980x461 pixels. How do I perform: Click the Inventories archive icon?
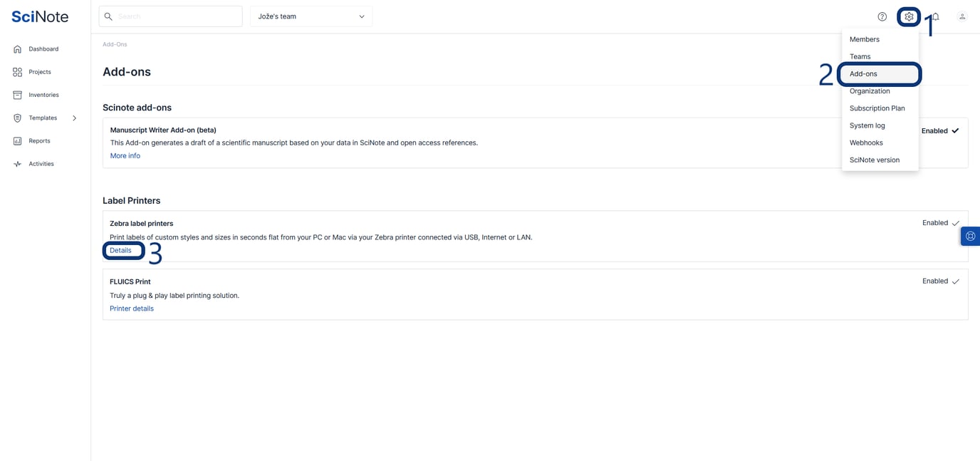click(18, 95)
